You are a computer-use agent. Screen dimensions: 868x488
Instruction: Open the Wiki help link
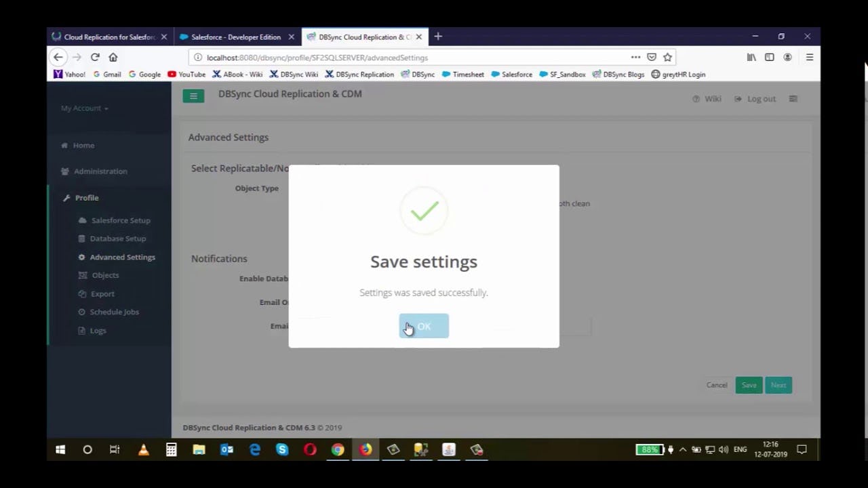coord(707,98)
